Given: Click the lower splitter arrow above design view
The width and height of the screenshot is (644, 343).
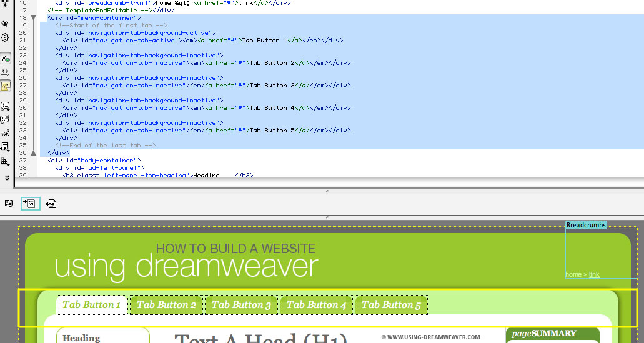Looking at the screenshot, I should click(x=327, y=217).
